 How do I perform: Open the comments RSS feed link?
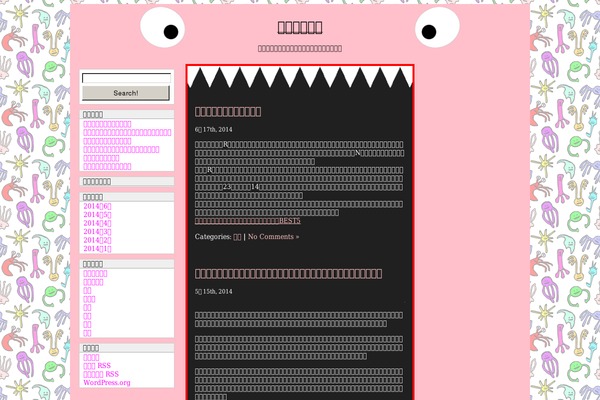pyautogui.click(x=101, y=374)
